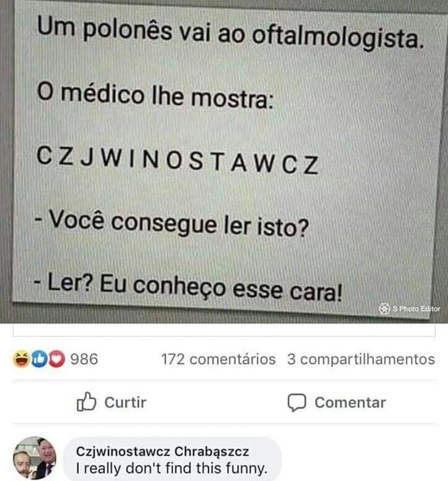
Task: Open the commenter's profile picture
Action: pos(35,458)
